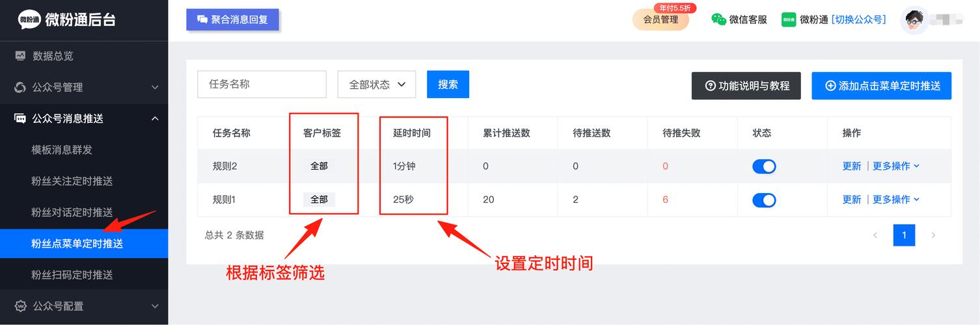Click the 微信客服 link text
The width and height of the screenshot is (980, 325).
coord(748,19)
